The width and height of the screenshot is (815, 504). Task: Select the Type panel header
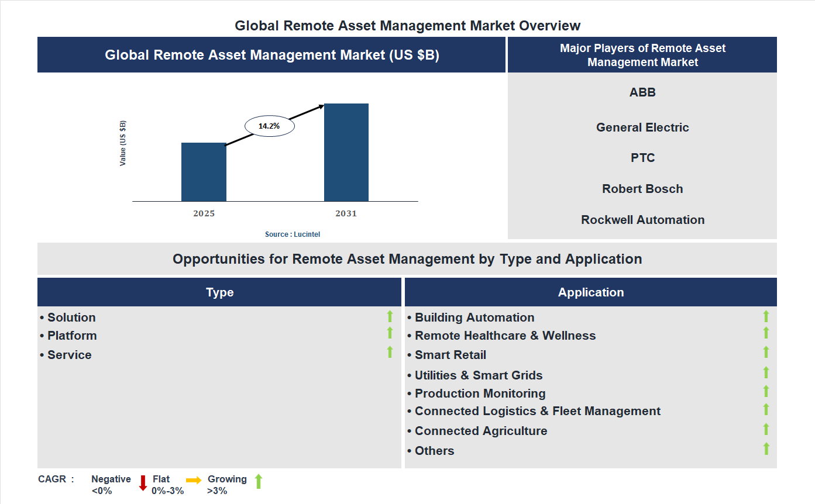219,292
